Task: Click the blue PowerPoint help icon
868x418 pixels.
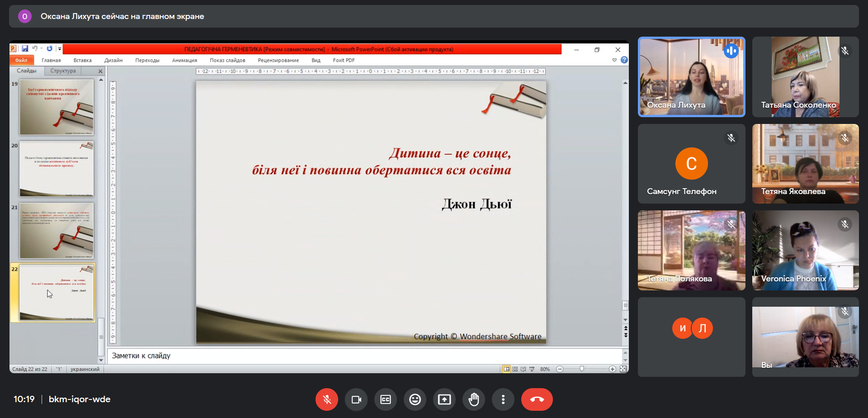Action: 624,60
